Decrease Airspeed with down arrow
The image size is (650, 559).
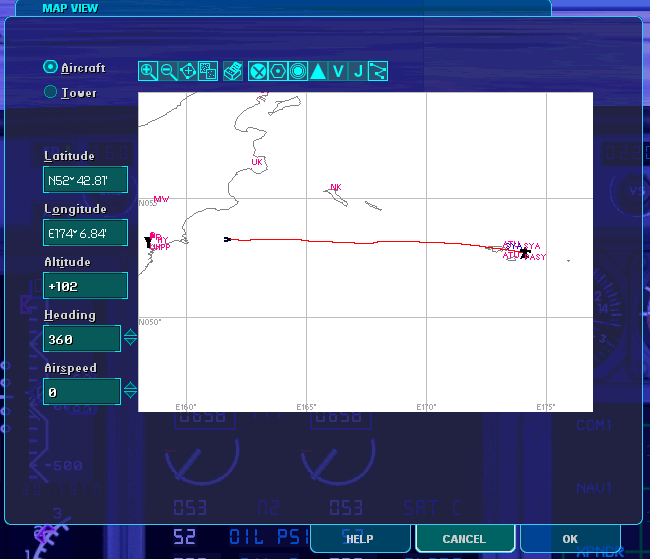[x=131, y=395]
